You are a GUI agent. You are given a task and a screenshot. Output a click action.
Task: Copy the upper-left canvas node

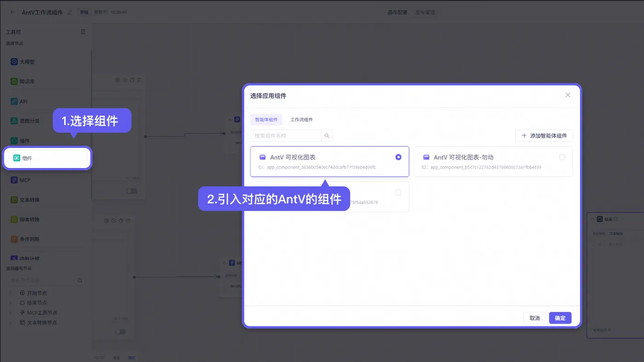pos(132,80)
